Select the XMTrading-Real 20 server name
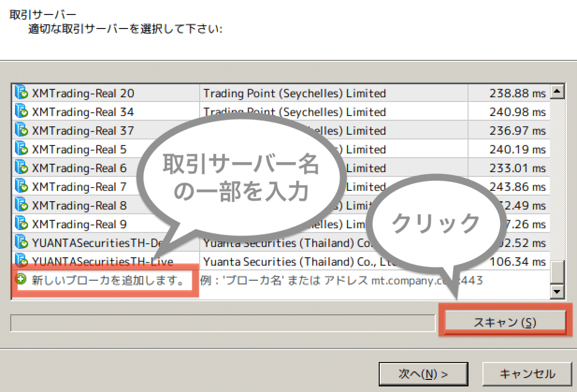The height and width of the screenshot is (392, 577). (x=83, y=93)
